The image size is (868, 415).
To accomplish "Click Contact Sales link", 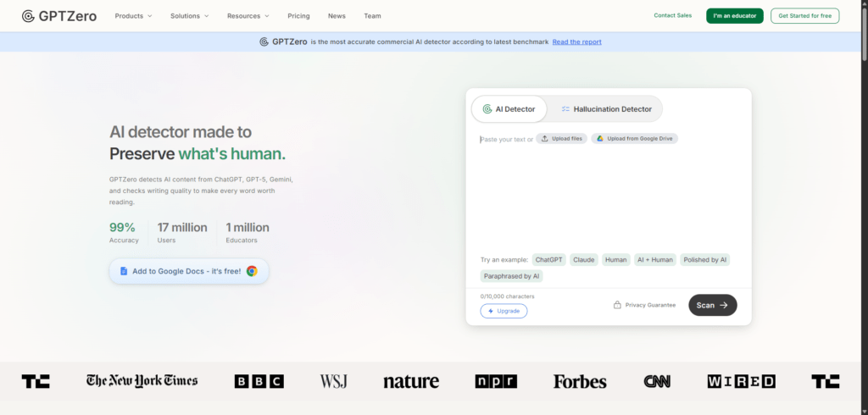I will click(x=672, y=15).
